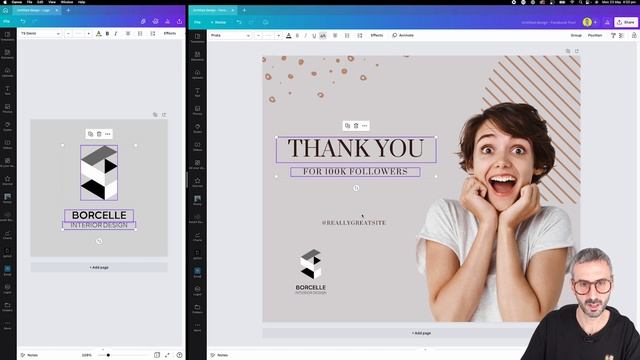The image size is (640, 360).
Task: Open the Uploads panel in the left window sidebar
Action: point(7,72)
